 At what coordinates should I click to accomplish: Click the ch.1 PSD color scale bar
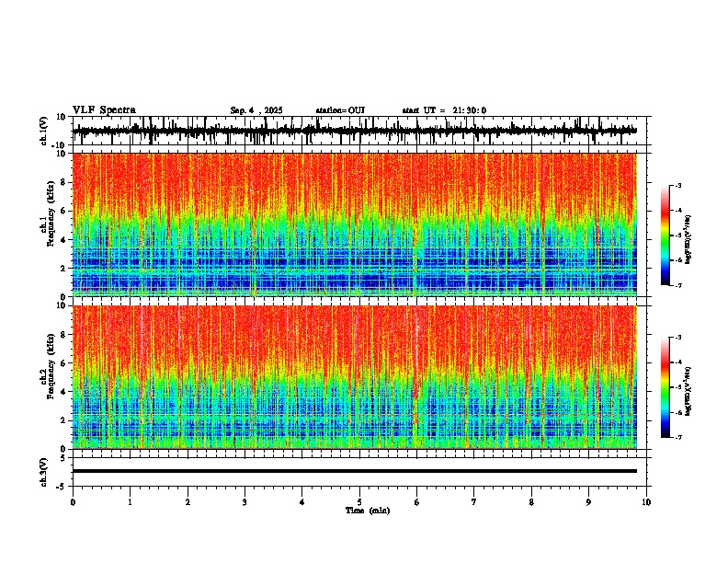point(665,236)
